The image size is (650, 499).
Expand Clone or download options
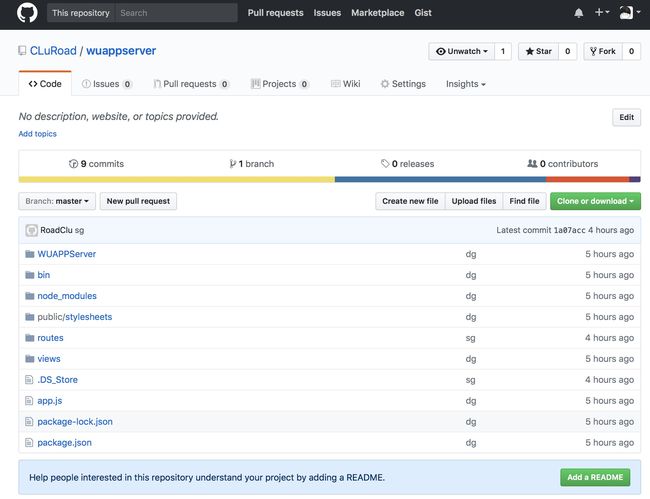595,201
